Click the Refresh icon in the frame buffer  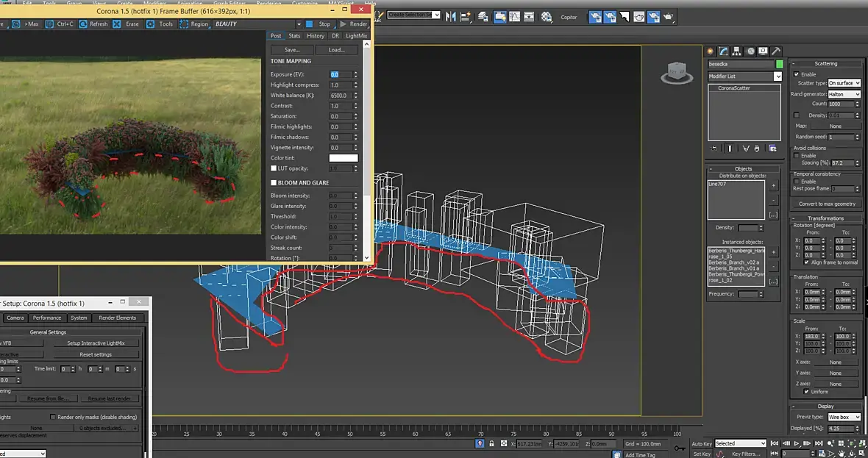pos(83,24)
